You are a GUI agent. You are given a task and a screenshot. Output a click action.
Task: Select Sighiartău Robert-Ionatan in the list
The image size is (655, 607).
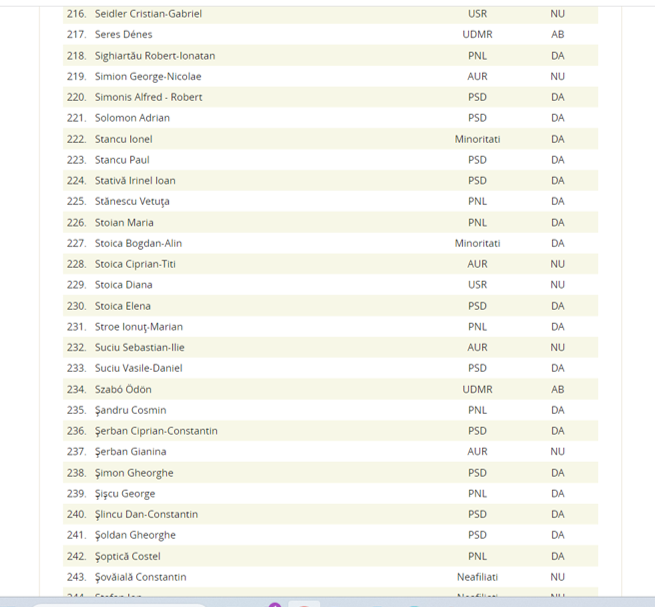click(154, 56)
